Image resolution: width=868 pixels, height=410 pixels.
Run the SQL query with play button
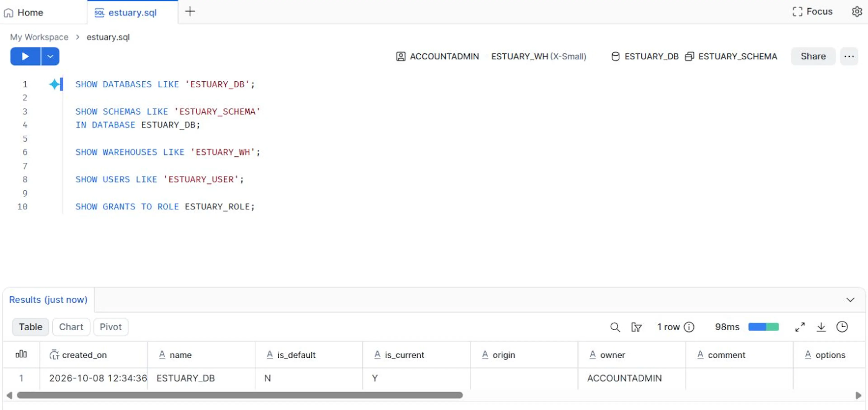click(25, 56)
